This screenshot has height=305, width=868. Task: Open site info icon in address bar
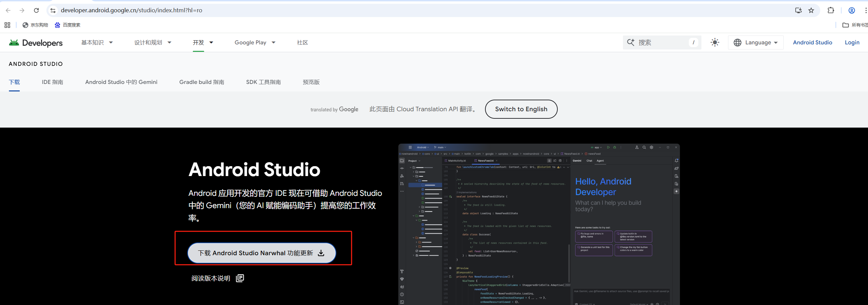[53, 11]
